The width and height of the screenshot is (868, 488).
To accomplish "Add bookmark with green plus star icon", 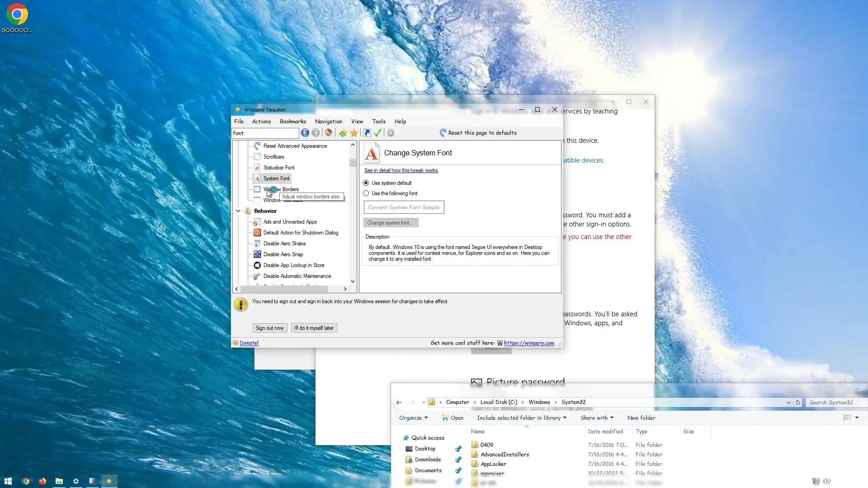I will pos(343,133).
